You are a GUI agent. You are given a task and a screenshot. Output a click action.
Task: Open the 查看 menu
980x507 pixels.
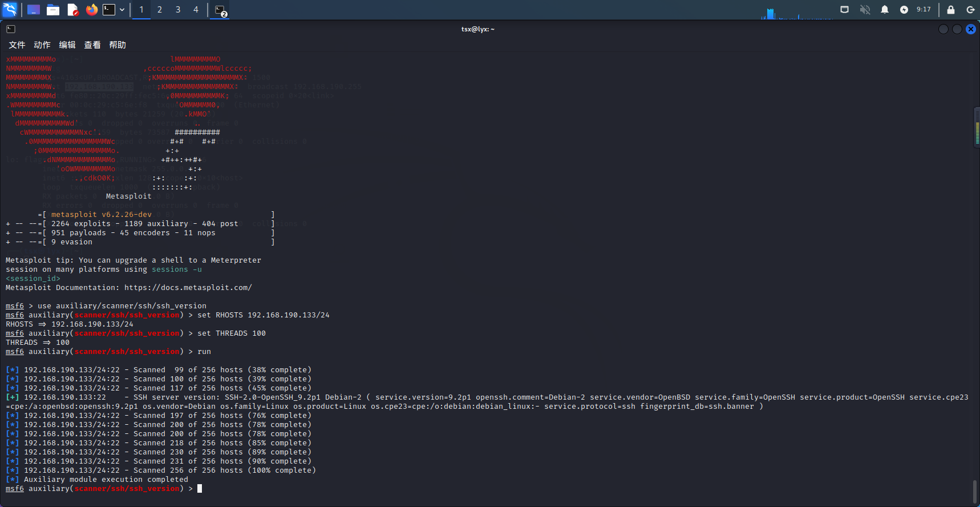click(x=92, y=45)
